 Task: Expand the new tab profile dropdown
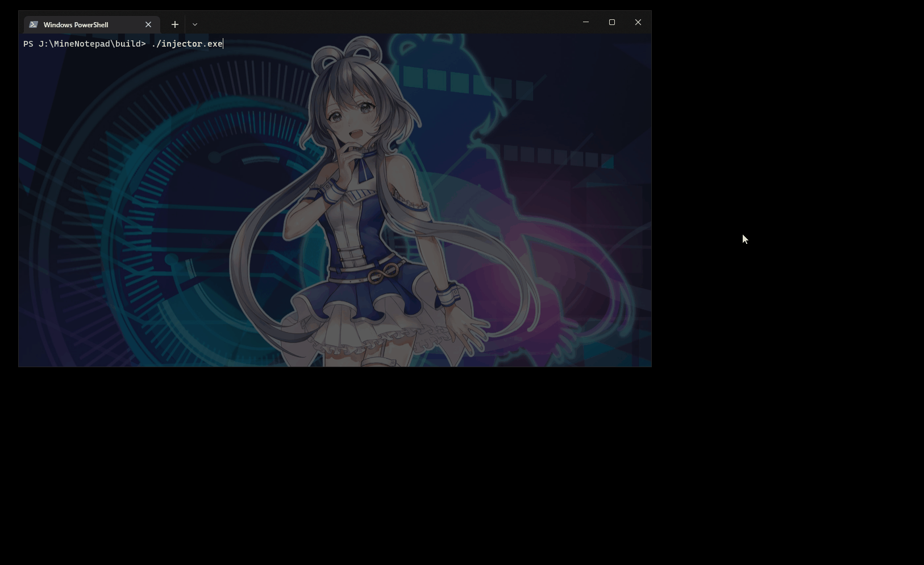tap(195, 24)
